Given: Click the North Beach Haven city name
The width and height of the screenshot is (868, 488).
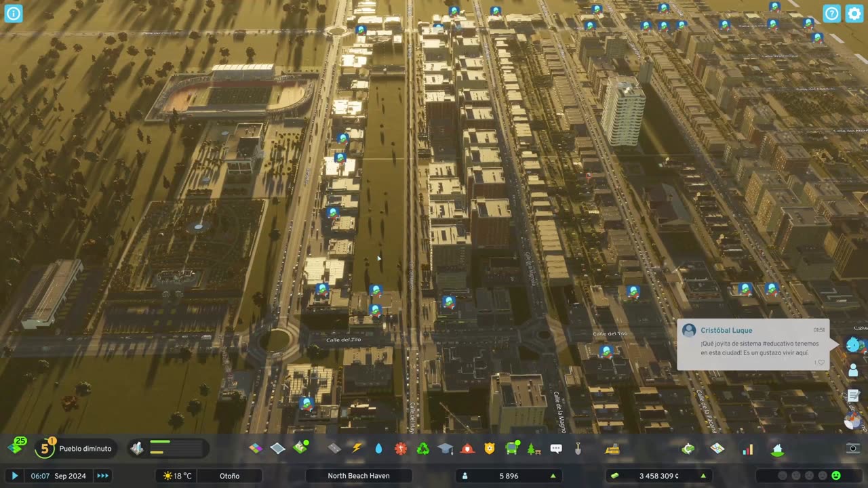Looking at the screenshot, I should pos(359,476).
